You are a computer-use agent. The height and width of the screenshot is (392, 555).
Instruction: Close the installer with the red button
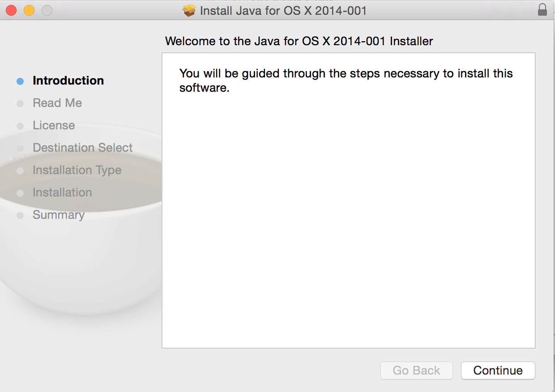[x=11, y=10]
